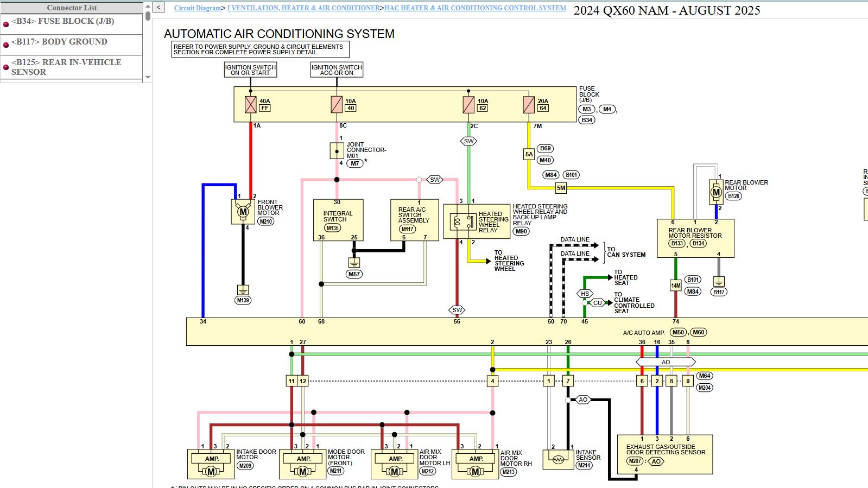Click the Exhaust Gas/Outside Odor Detecting Sensor label
The height and width of the screenshot is (488, 868).
tap(666, 449)
